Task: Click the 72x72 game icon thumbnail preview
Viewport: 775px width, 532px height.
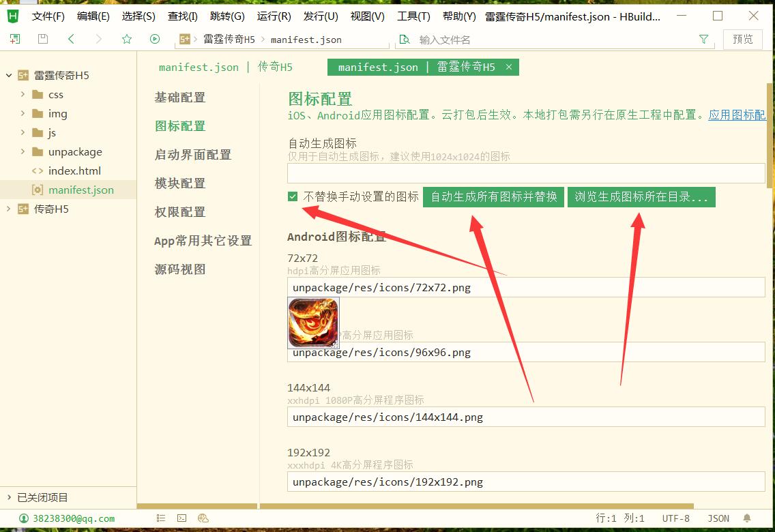Action: pos(313,323)
